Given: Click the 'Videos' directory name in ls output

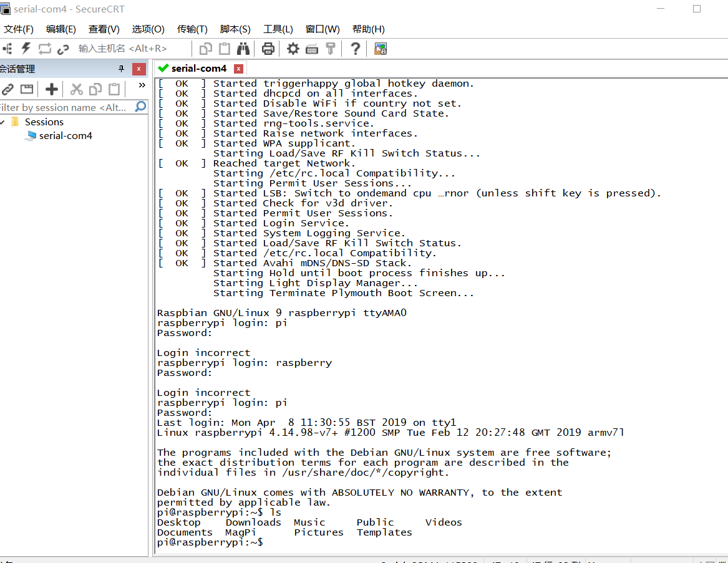Looking at the screenshot, I should [444, 522].
